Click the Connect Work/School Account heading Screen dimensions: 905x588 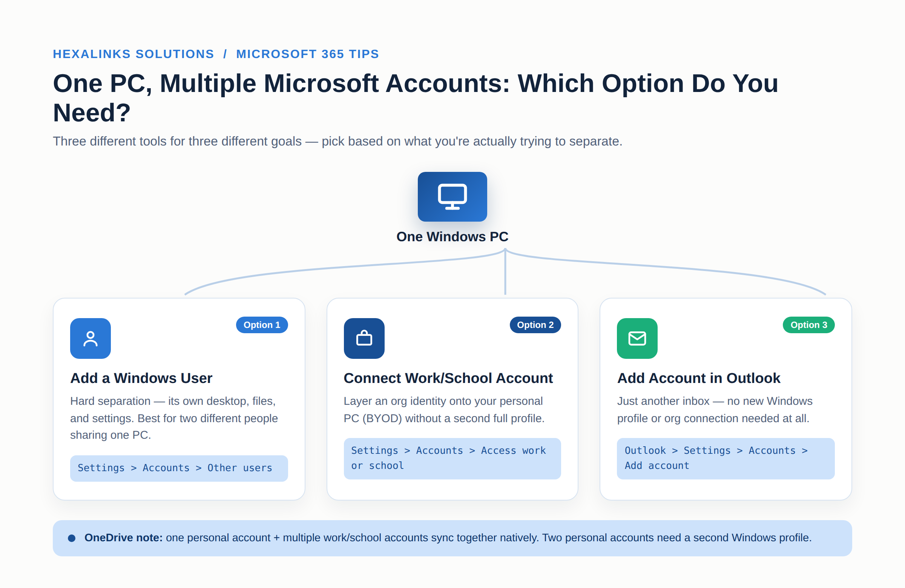pos(448,378)
